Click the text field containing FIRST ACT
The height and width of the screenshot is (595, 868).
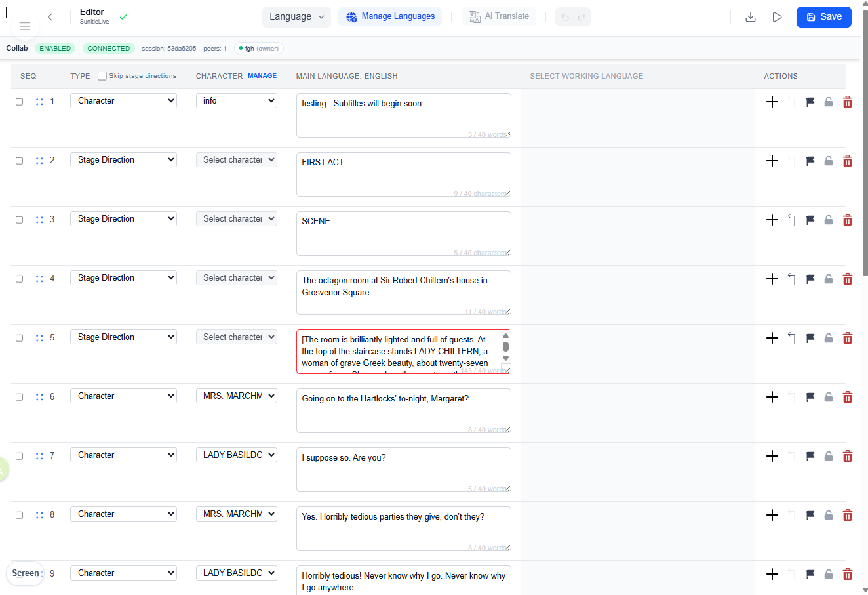403,174
